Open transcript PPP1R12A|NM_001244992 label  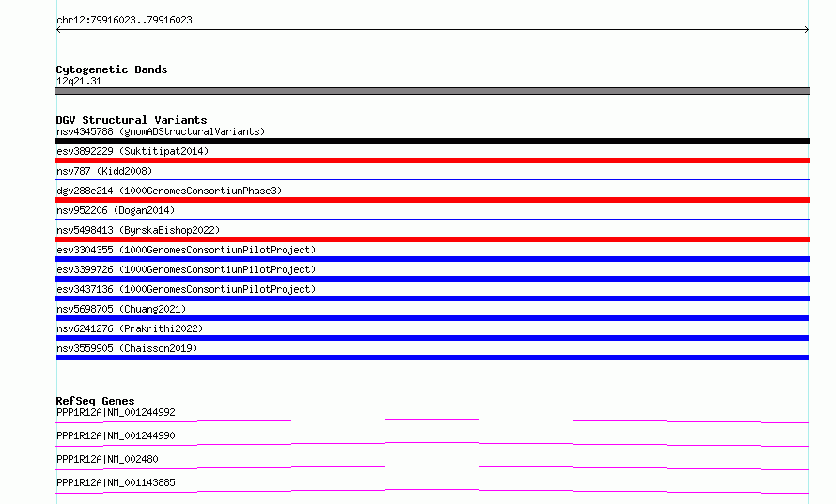[116, 412]
